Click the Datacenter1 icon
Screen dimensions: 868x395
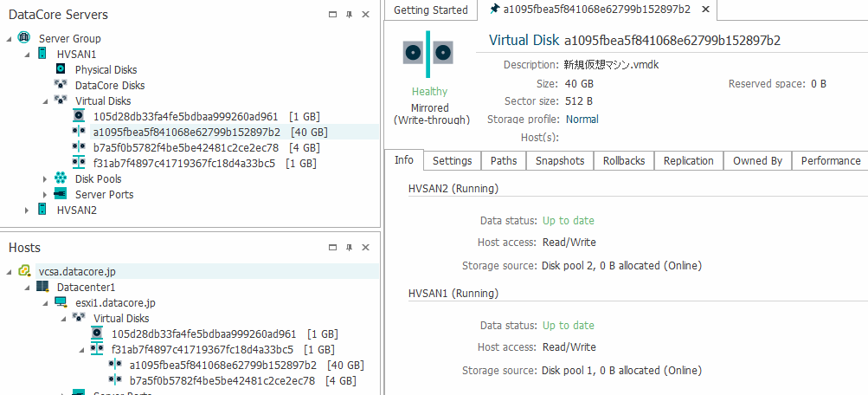(x=42, y=287)
